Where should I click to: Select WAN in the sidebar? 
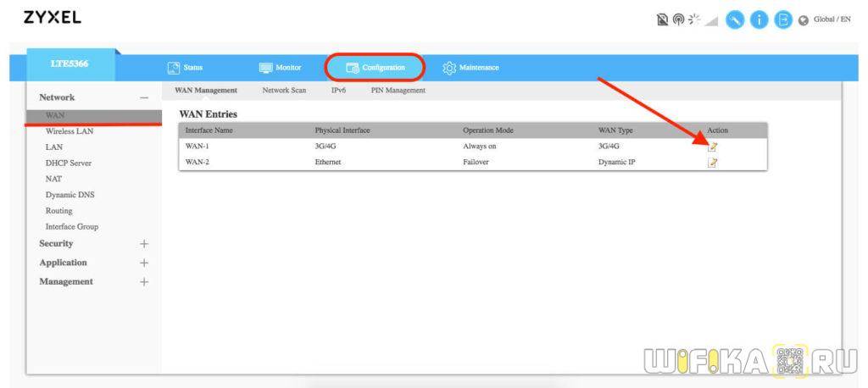coord(93,115)
